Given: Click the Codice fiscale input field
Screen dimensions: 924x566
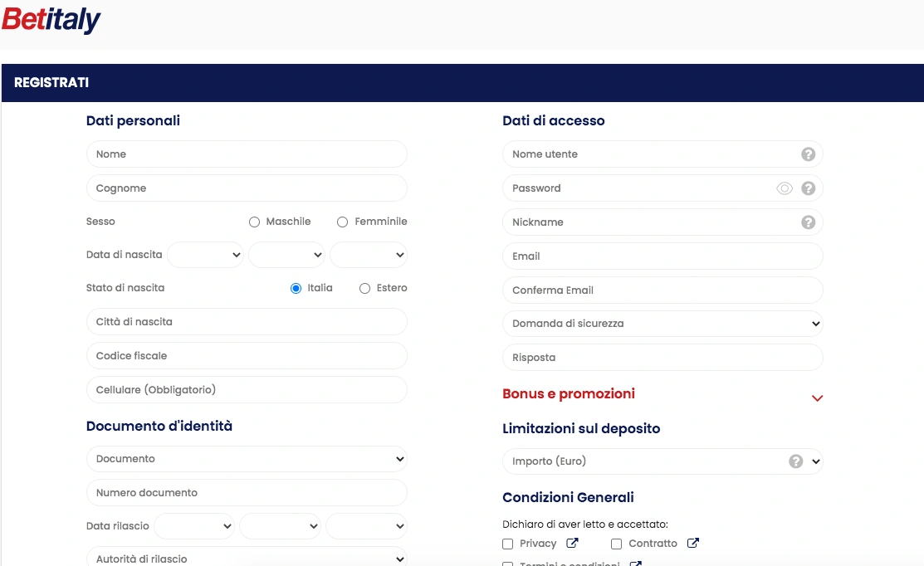Looking at the screenshot, I should point(247,356).
